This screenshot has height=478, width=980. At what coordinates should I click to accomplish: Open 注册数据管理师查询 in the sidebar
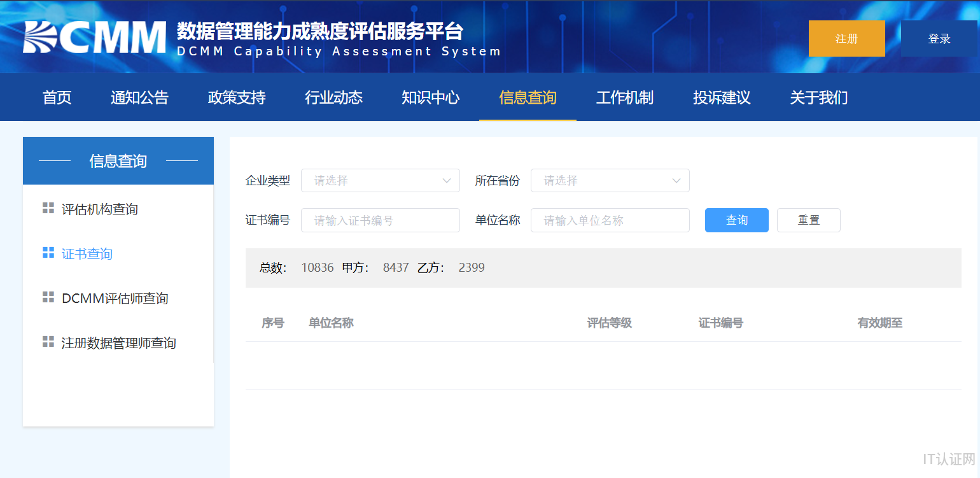click(x=118, y=343)
